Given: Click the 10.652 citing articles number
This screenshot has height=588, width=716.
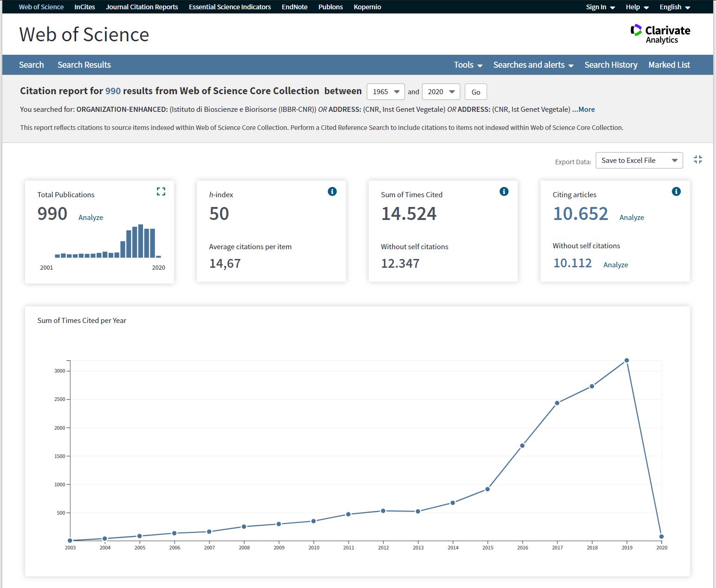Looking at the screenshot, I should pyautogui.click(x=580, y=213).
